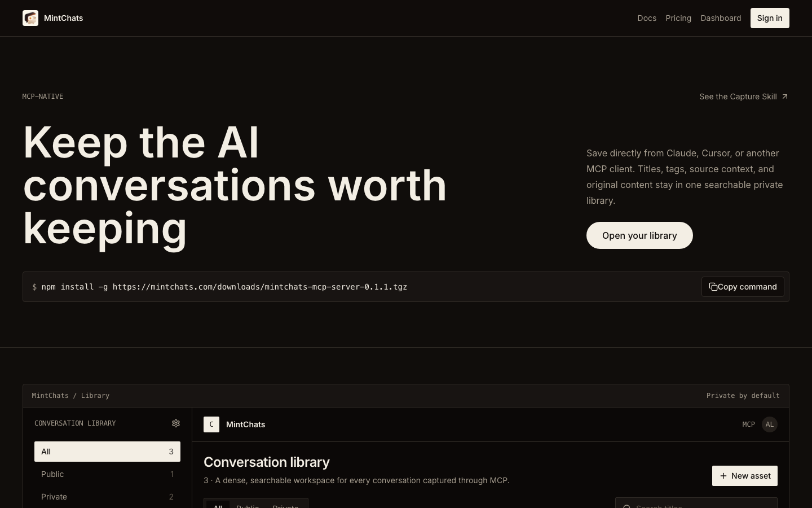
Task: Click the arrow icon beside Capture Skill
Action: tap(784, 97)
